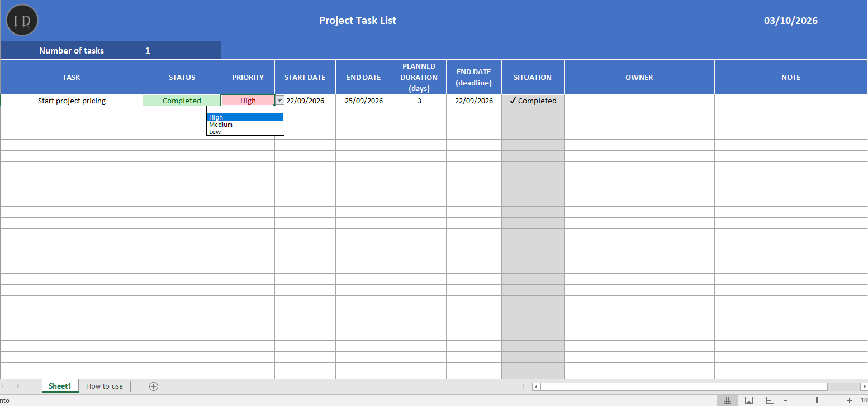Screen dimensions: 868x406
Task: Click the NOTE column header
Action: coord(791,77)
